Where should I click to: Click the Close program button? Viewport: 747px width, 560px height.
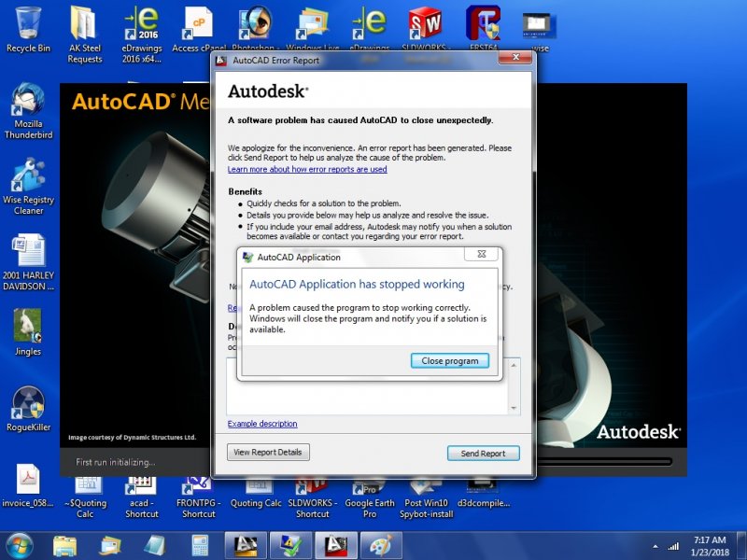click(450, 361)
